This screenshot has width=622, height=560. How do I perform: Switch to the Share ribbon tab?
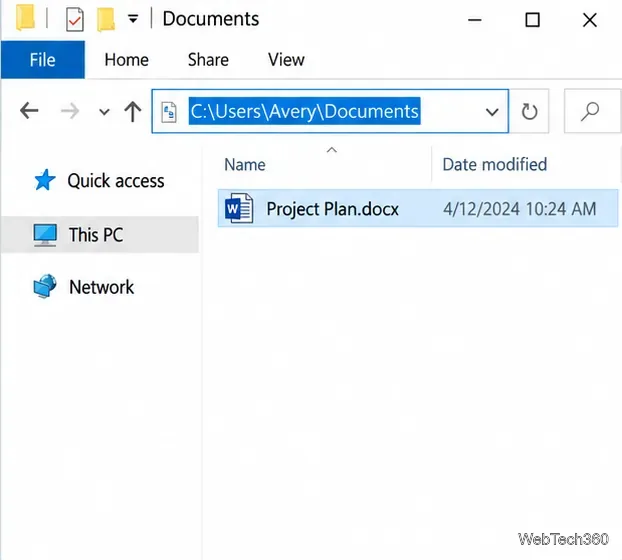click(208, 60)
